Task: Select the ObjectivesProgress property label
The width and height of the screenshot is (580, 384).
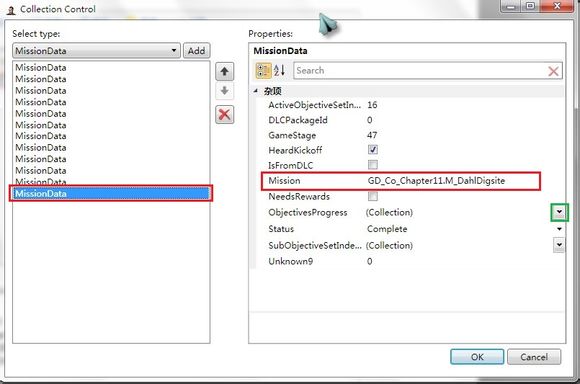Action: pos(308,213)
